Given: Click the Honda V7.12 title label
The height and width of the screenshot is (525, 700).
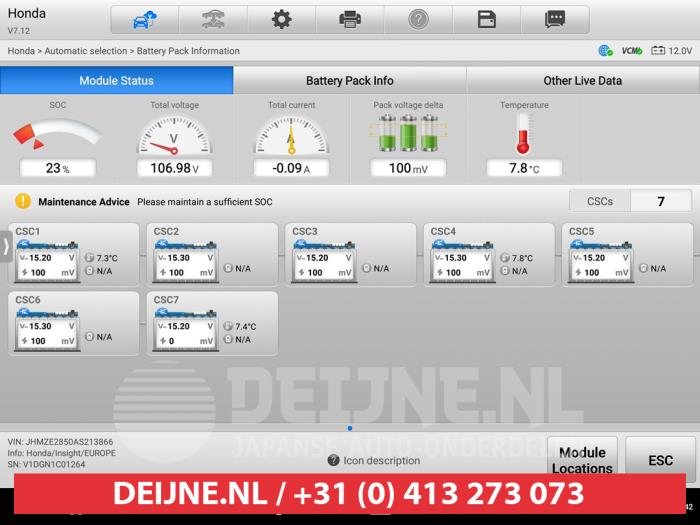Looking at the screenshot, I should [26, 21].
